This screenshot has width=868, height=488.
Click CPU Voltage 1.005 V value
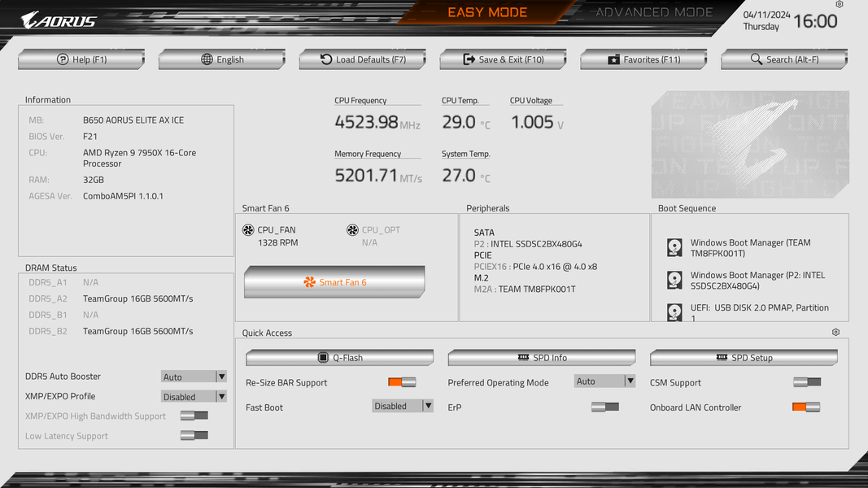pyautogui.click(x=537, y=122)
